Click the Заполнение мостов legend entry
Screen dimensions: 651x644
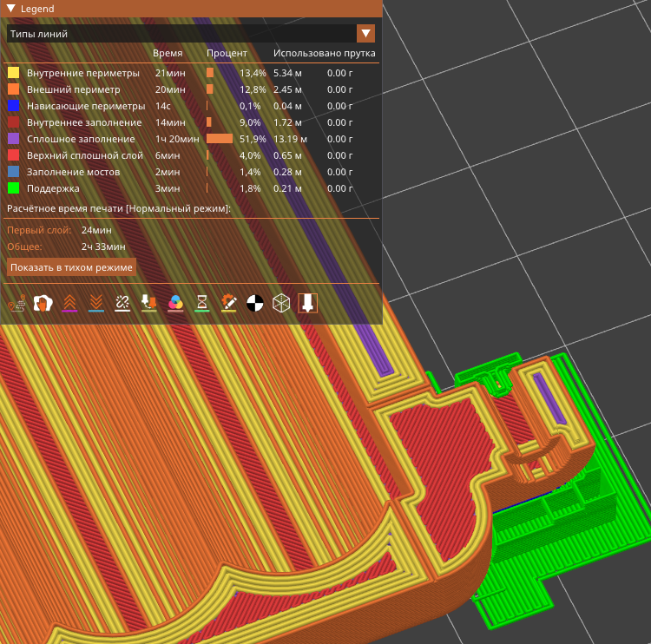[73, 172]
